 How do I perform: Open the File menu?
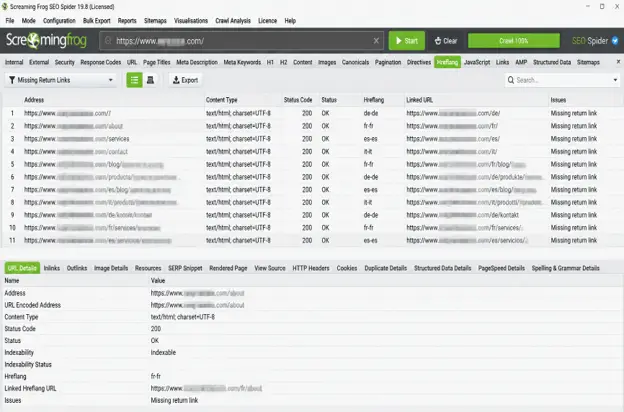tap(10, 21)
